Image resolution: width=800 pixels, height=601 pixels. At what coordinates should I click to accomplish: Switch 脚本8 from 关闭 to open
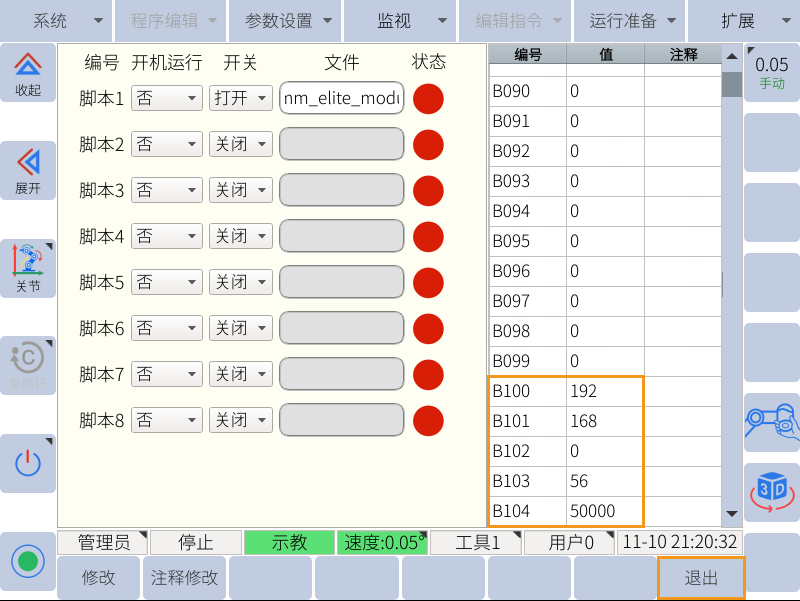point(240,419)
